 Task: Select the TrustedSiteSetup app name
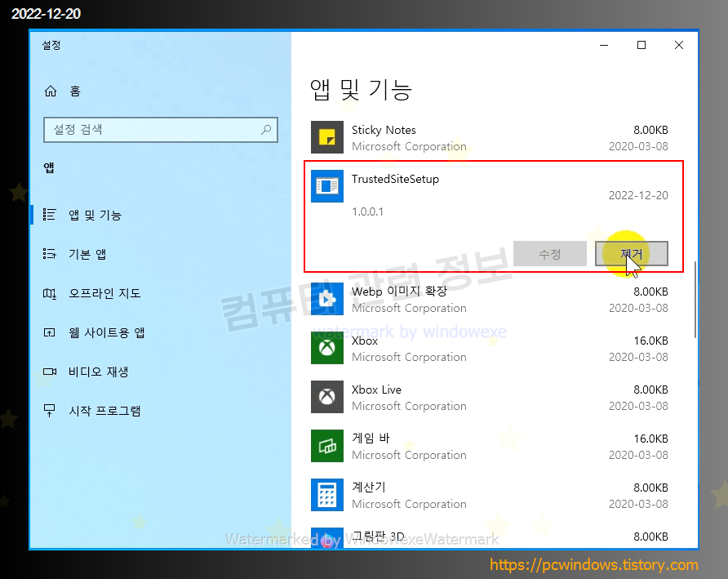(x=395, y=179)
